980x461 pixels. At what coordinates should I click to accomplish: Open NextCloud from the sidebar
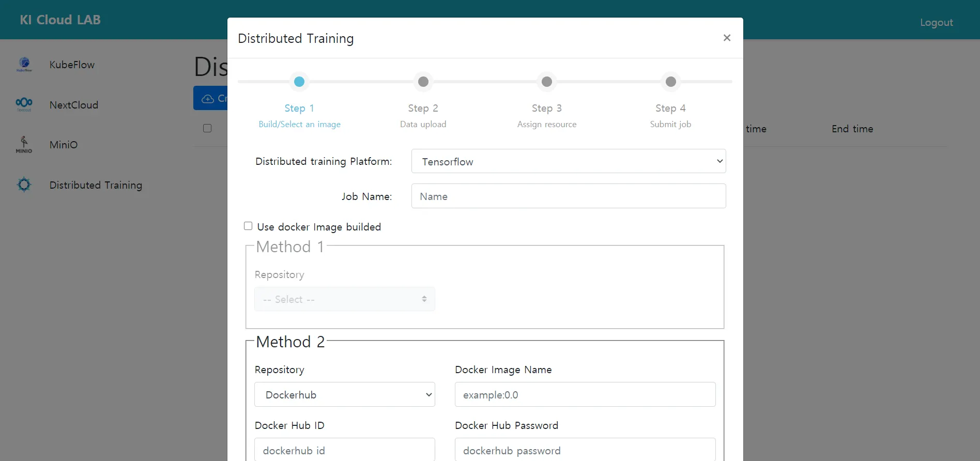click(74, 105)
